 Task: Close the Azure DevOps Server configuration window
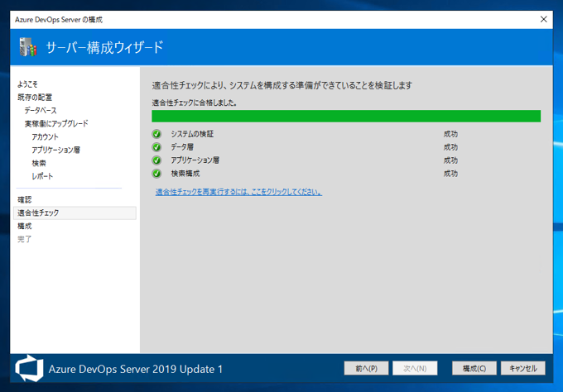(x=544, y=19)
